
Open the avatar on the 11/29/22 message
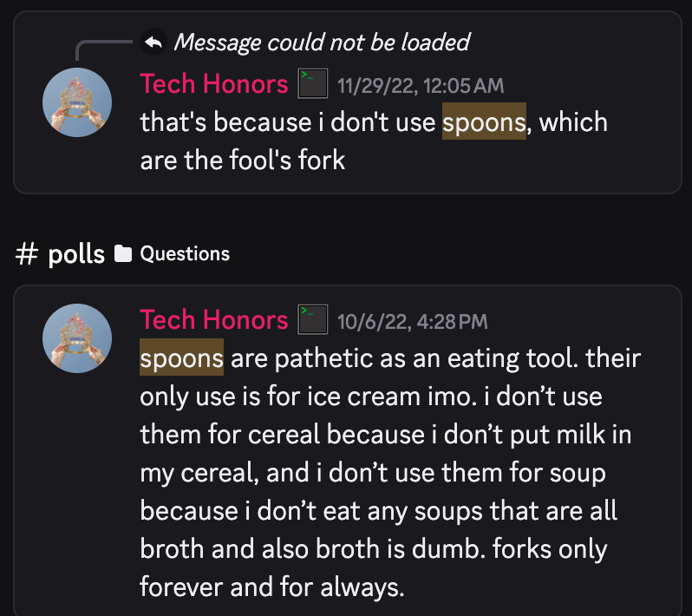[77, 102]
